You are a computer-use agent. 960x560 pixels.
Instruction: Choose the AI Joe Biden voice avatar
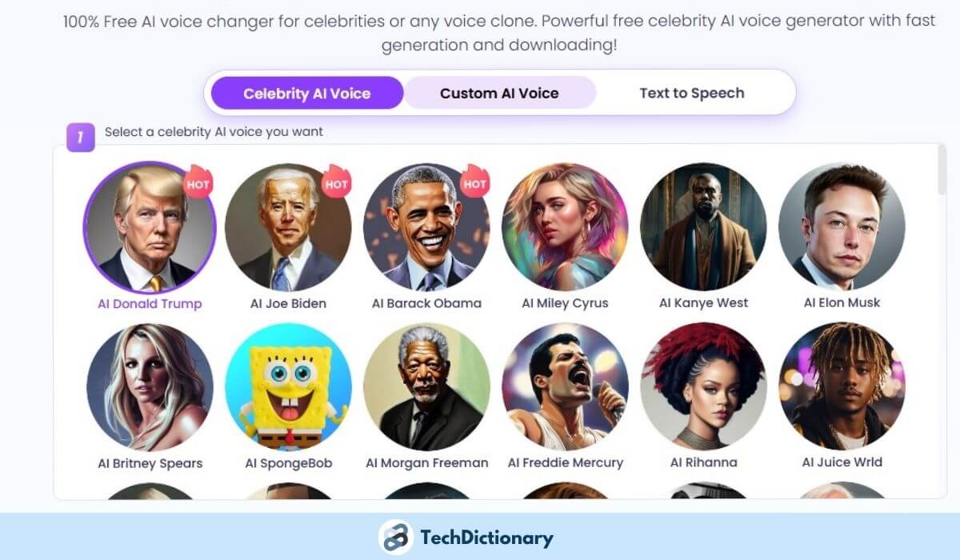point(288,227)
